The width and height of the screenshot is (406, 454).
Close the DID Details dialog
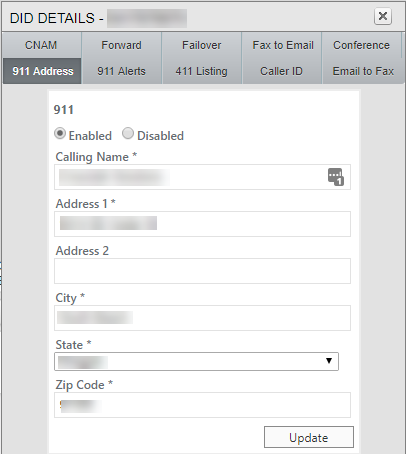(383, 16)
